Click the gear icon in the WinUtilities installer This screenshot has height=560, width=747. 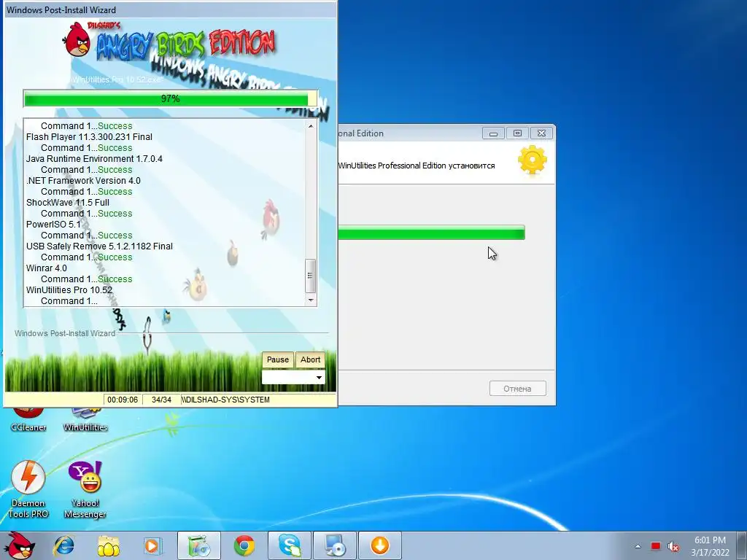(x=532, y=160)
